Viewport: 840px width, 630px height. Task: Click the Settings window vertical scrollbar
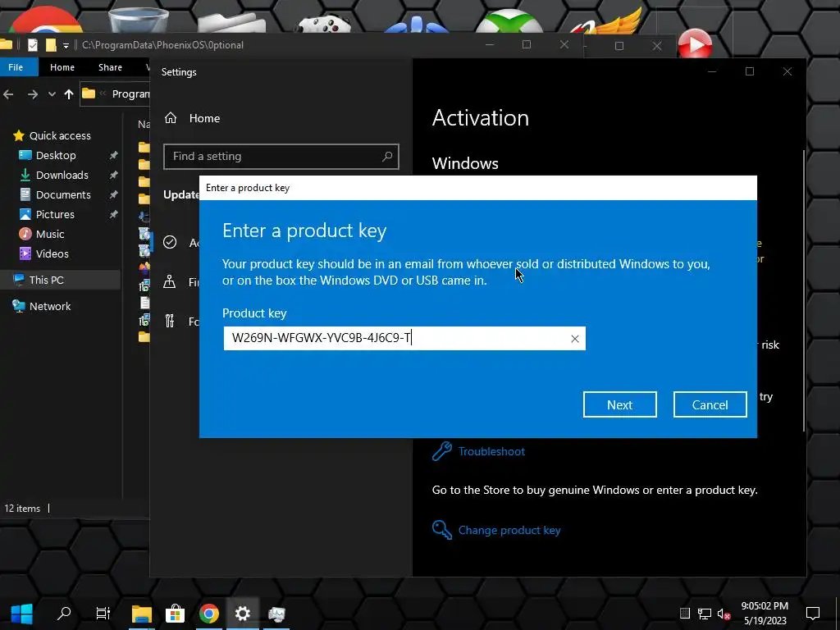[x=804, y=291]
